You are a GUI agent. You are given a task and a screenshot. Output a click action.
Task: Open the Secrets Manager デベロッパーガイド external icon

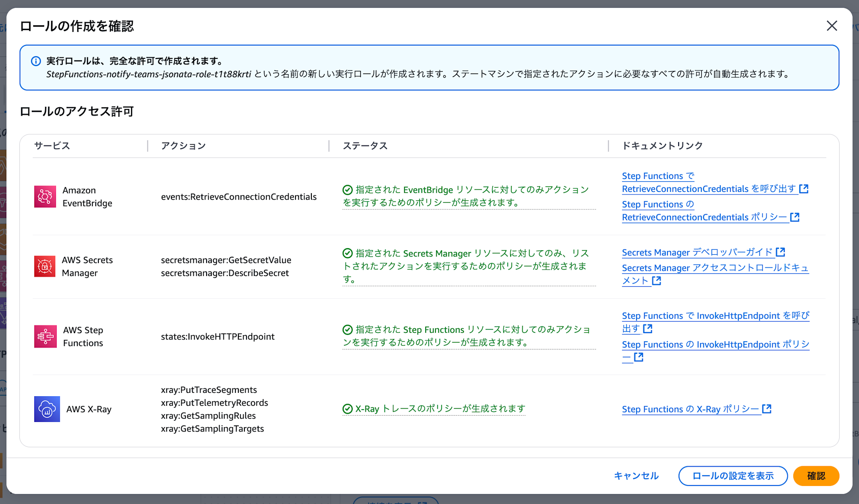[781, 252]
